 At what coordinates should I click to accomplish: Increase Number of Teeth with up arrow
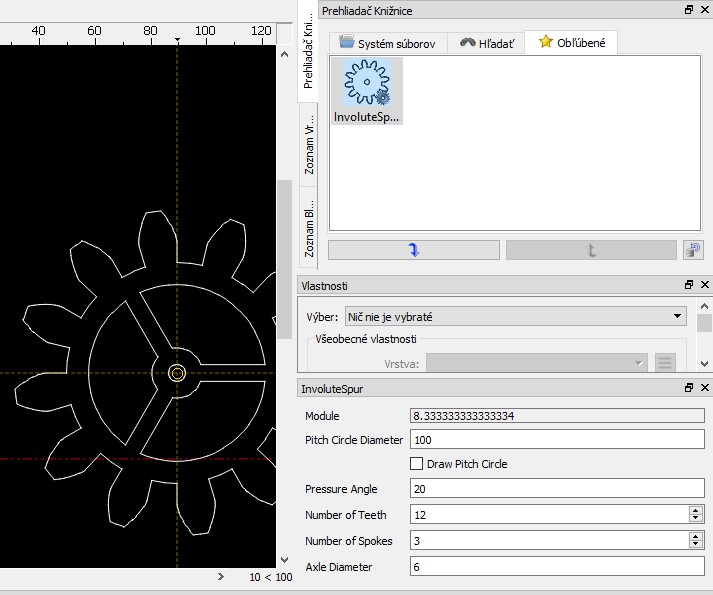coord(696,510)
